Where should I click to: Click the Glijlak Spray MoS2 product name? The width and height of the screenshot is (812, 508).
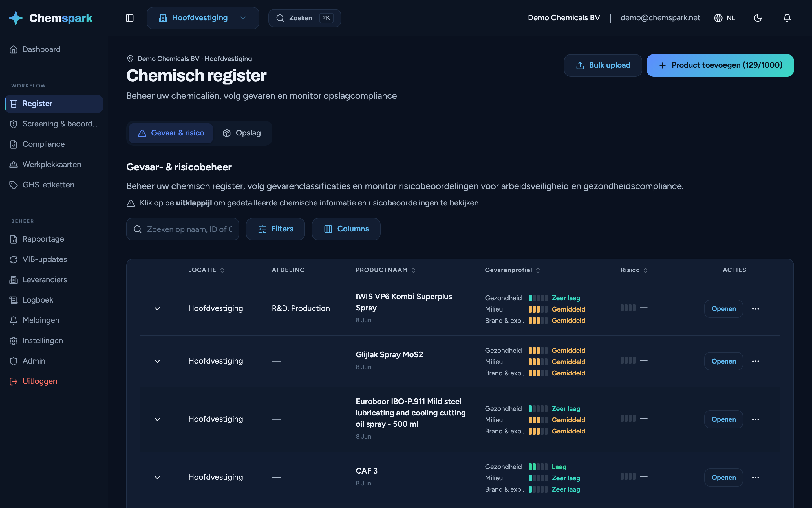(389, 355)
